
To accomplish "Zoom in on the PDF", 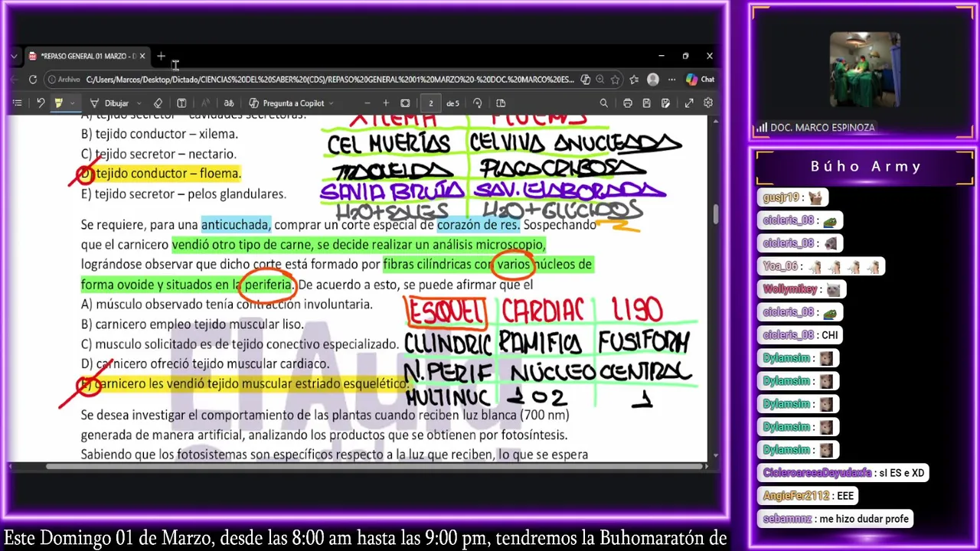I will coord(386,103).
